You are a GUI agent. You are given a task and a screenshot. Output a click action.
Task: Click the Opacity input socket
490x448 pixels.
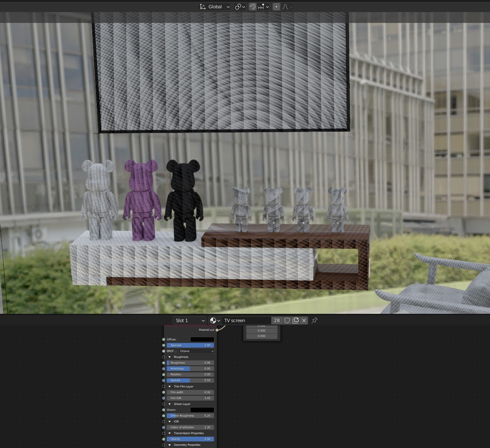164,439
